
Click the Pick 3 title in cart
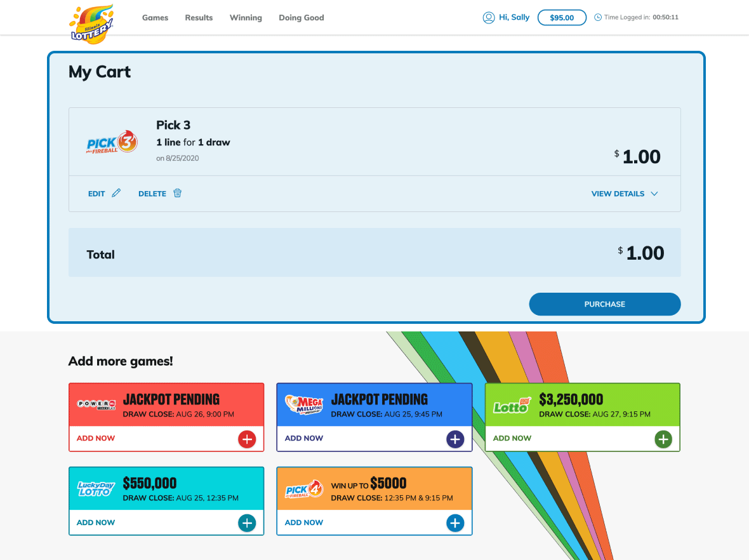(173, 125)
